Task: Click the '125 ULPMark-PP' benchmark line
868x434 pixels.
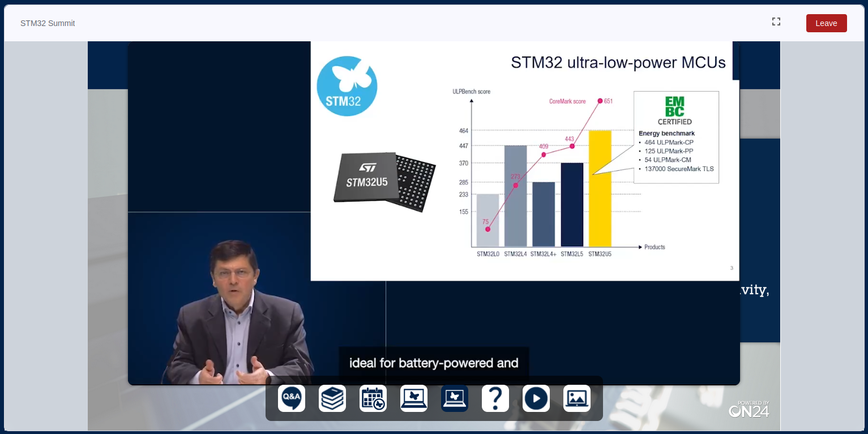Action: [x=669, y=151]
